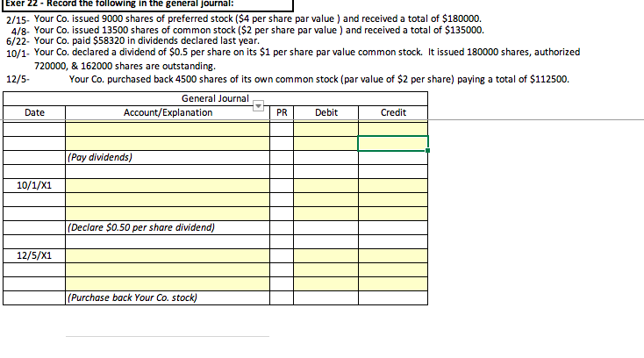Click the sentence "paid $58320 in dividends declared last year"
Image resolution: width=644 pixels, height=358 pixels.
pos(147,41)
